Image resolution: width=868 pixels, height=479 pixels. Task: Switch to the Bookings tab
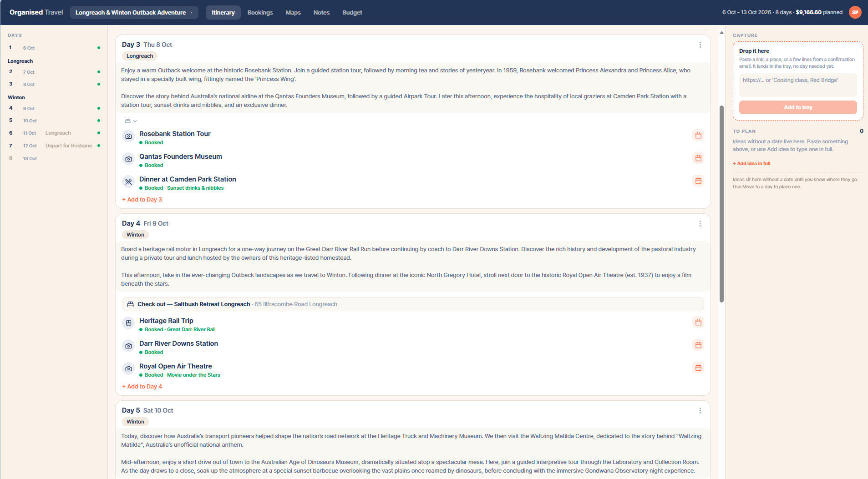click(x=260, y=12)
